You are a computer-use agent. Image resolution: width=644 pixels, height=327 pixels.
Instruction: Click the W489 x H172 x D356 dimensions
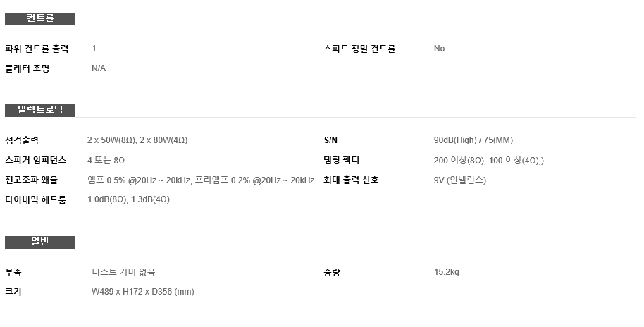(143, 292)
